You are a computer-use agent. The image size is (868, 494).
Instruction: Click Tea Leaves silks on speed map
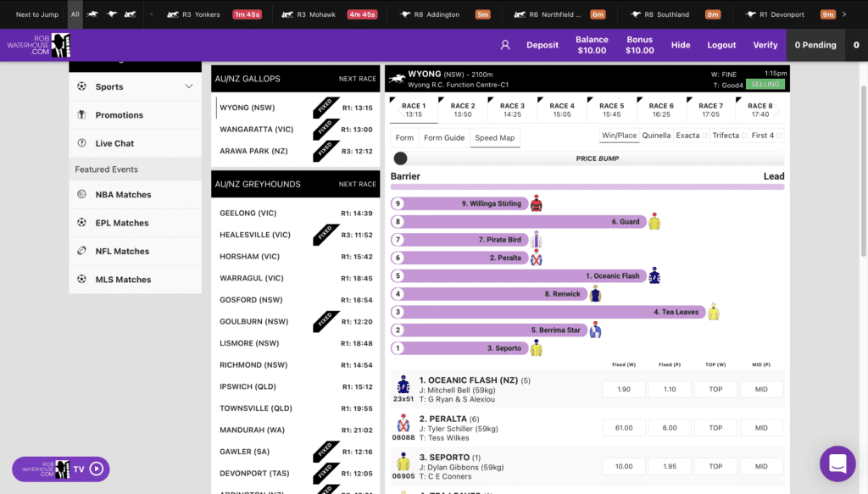(714, 312)
